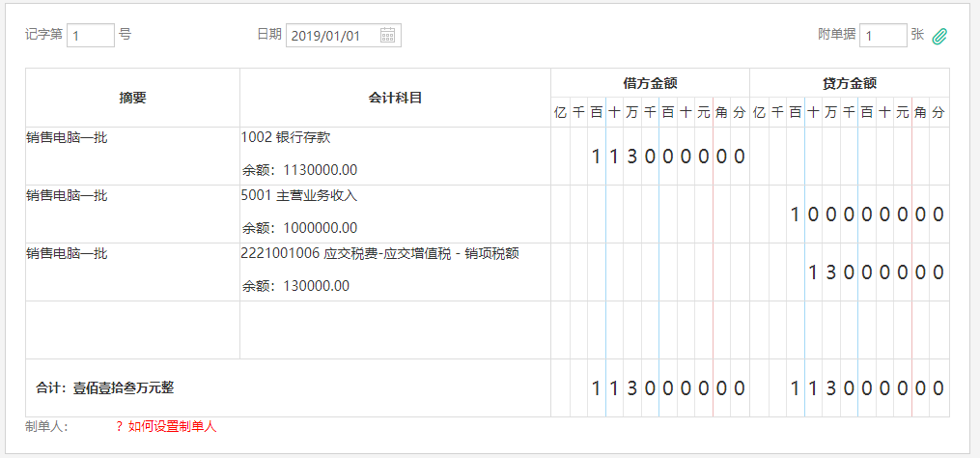Screen dimensions: 980x458
Task: Select the third row summary cell
Action: [x=132, y=272]
